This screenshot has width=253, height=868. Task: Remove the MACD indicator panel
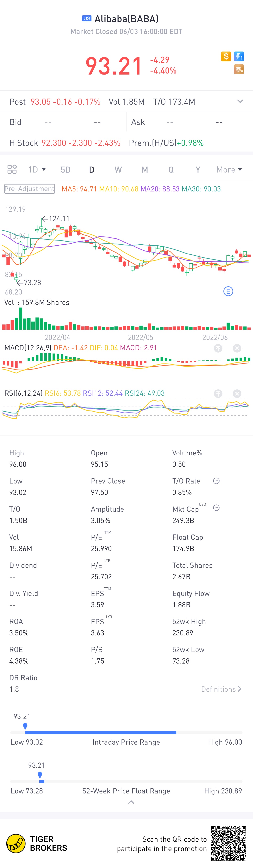click(237, 348)
